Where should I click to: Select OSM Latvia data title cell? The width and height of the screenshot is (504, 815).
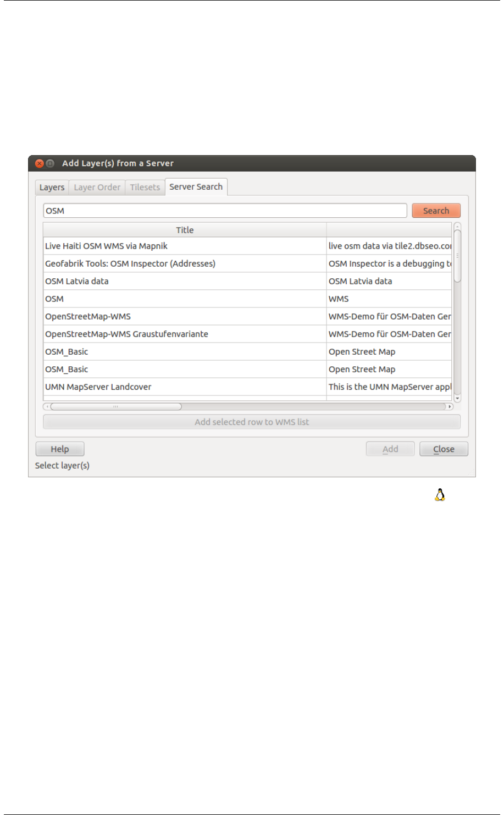pyautogui.click(x=185, y=281)
